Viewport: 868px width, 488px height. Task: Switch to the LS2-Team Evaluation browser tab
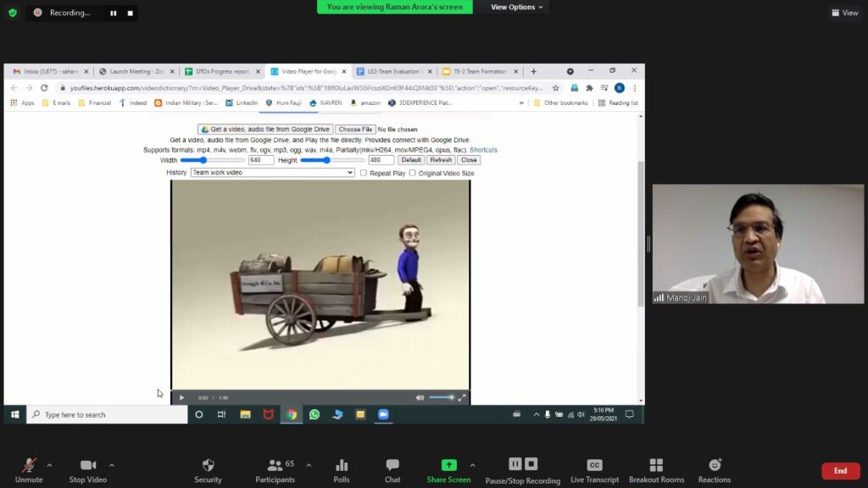pos(393,71)
